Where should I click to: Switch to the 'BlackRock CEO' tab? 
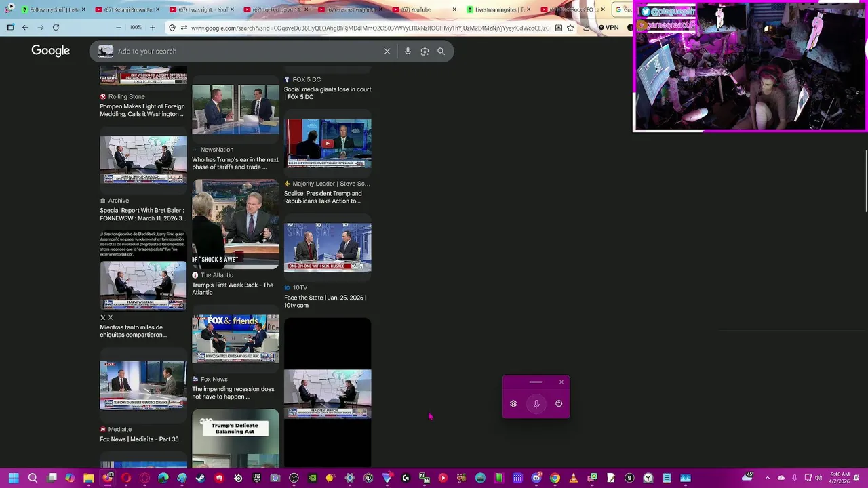573,9
